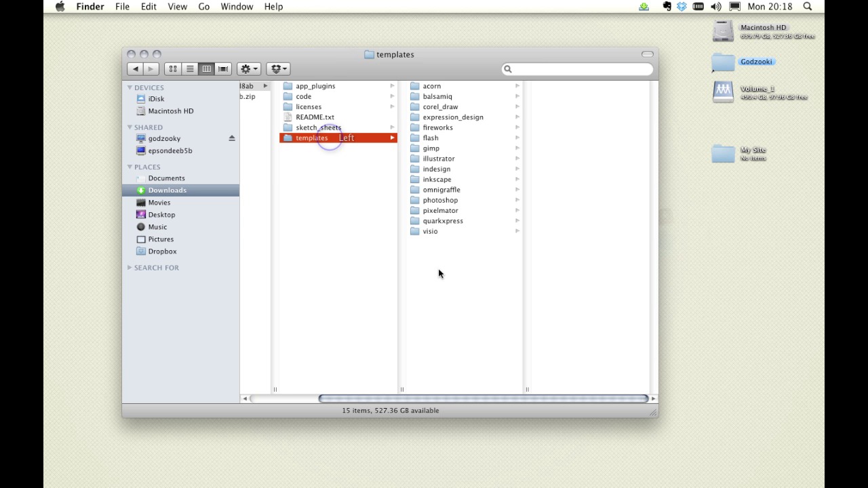Switch Finder to list view
Image resolution: width=868 pixels, height=488 pixels.
(190, 68)
